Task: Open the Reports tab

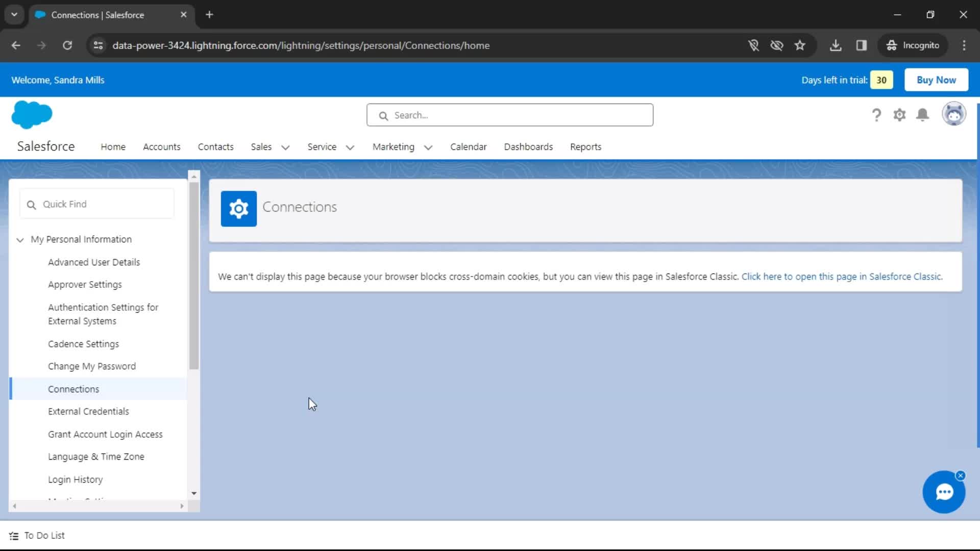Action: click(585, 147)
